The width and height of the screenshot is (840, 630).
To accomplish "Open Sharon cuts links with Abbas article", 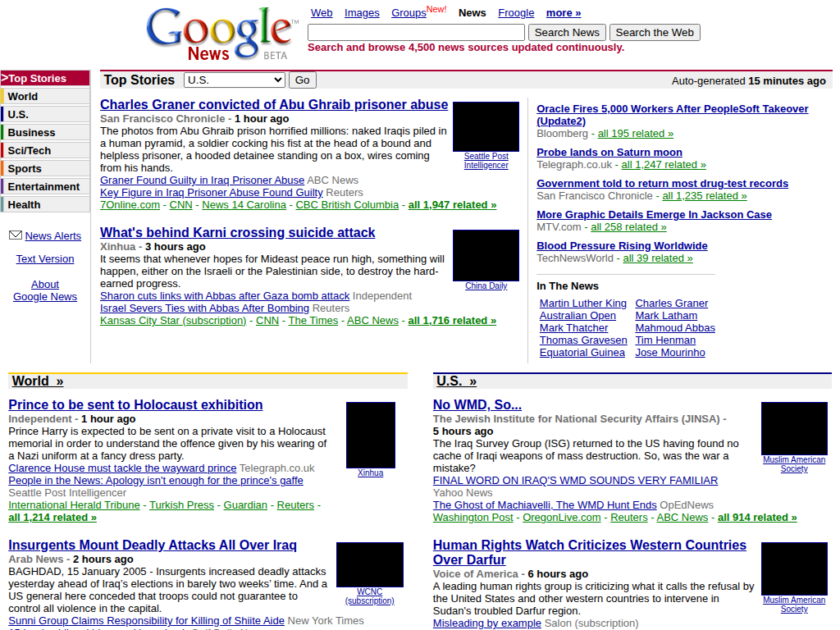I will pos(225,295).
